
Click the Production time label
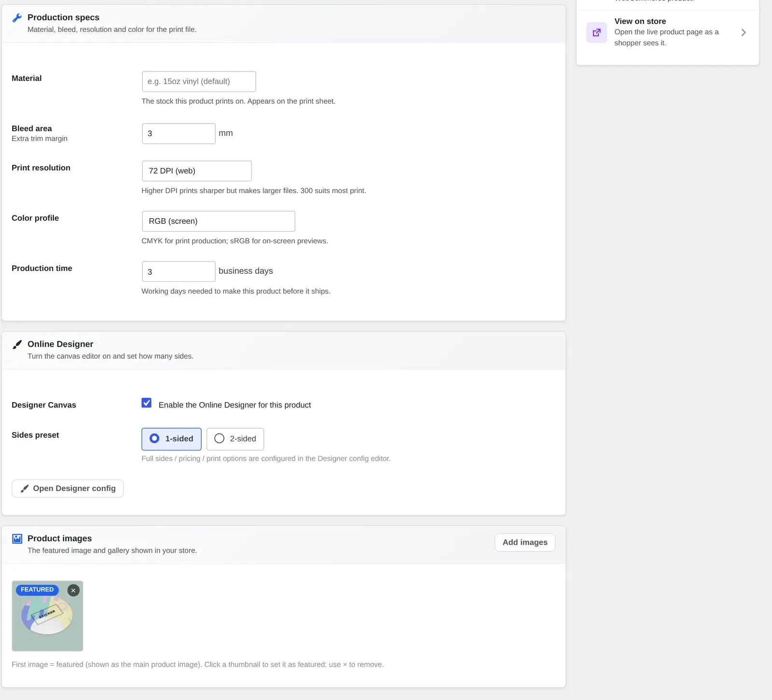click(x=42, y=268)
